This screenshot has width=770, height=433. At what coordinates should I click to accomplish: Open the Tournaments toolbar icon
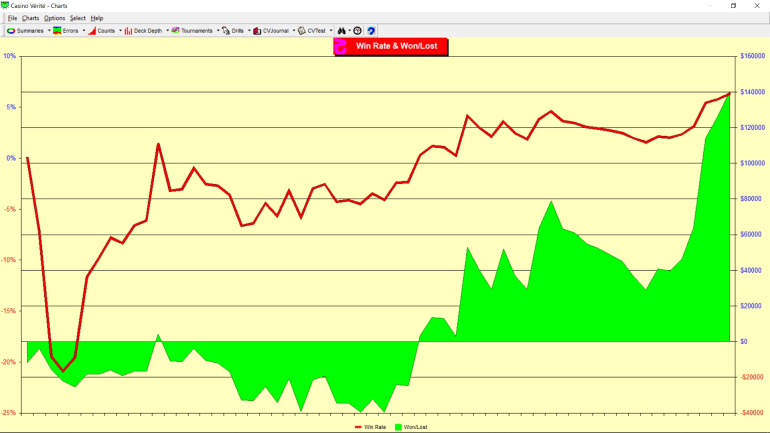coord(176,31)
